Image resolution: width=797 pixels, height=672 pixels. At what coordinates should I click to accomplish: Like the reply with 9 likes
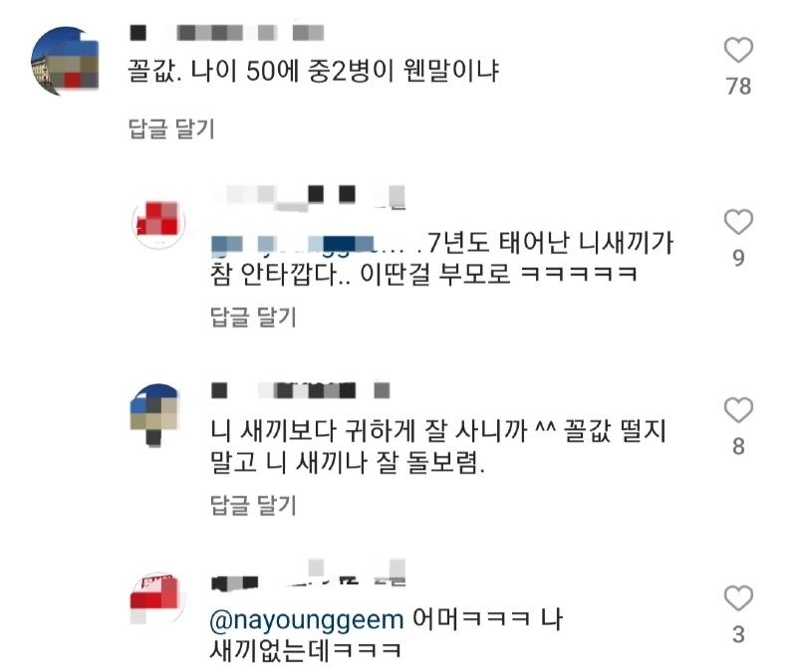click(x=738, y=222)
